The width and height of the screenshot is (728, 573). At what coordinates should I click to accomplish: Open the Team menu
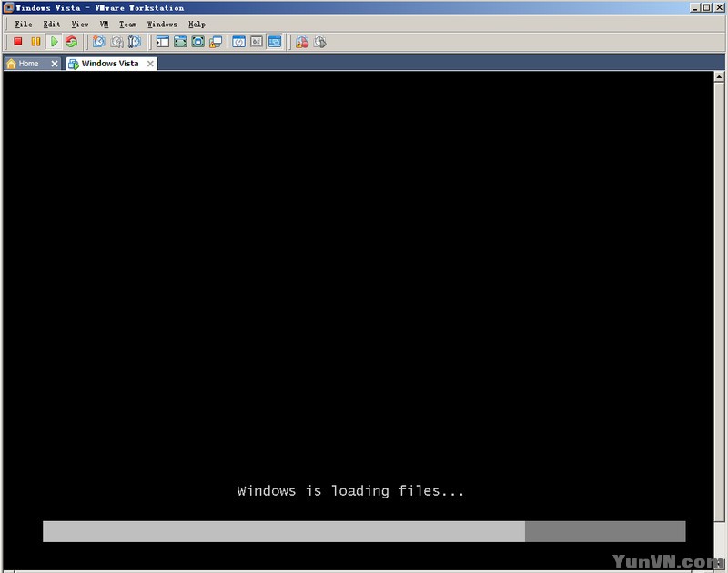coord(127,25)
